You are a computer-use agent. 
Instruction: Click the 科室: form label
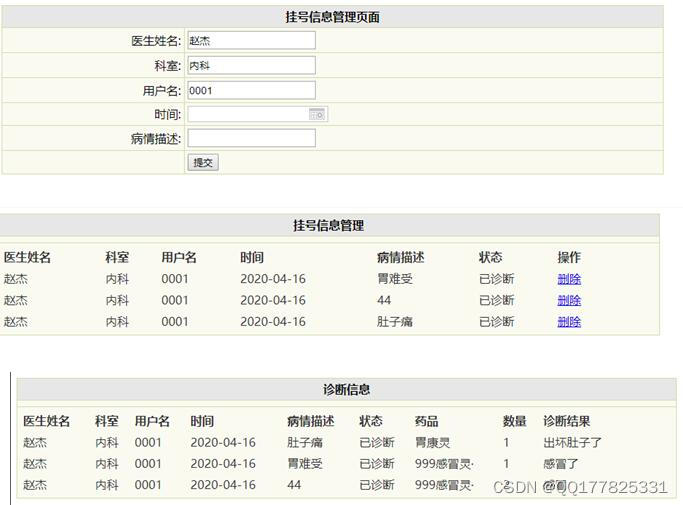pyautogui.click(x=167, y=65)
